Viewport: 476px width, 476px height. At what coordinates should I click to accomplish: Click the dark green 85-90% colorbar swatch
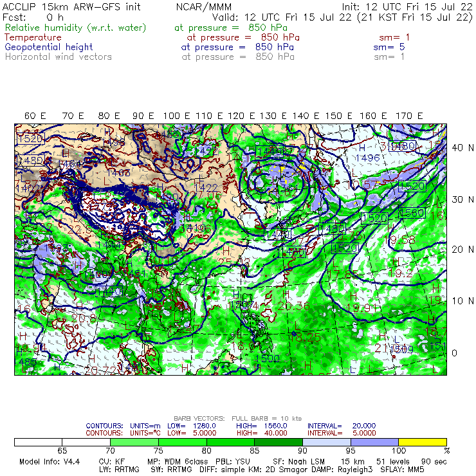tap(279, 442)
